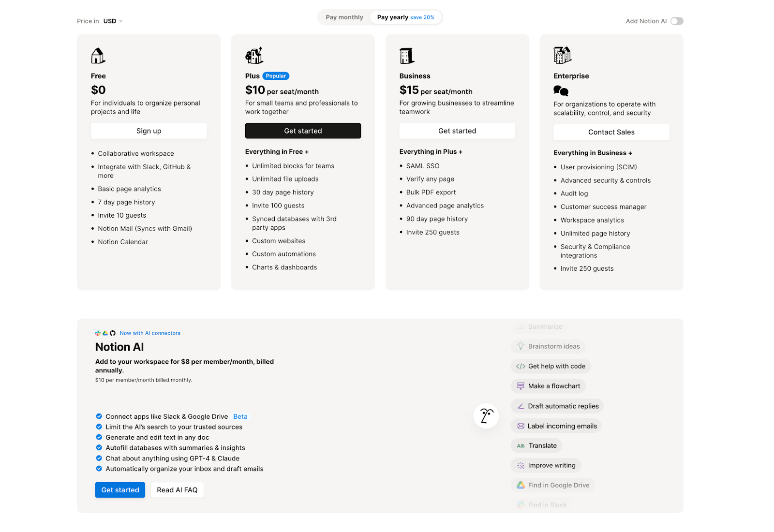Click the Slack icon beside AI connectors
Image resolution: width=774 pixels, height=532 pixels.
[x=98, y=333]
